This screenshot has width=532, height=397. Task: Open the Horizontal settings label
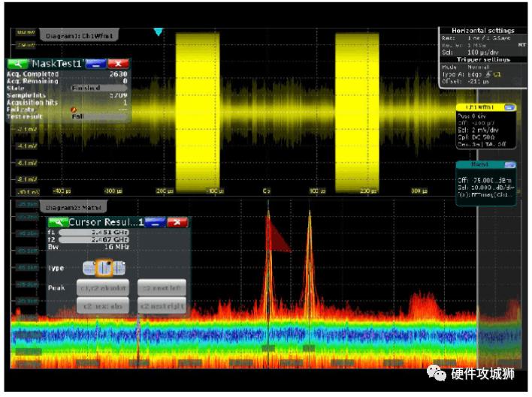click(x=483, y=31)
